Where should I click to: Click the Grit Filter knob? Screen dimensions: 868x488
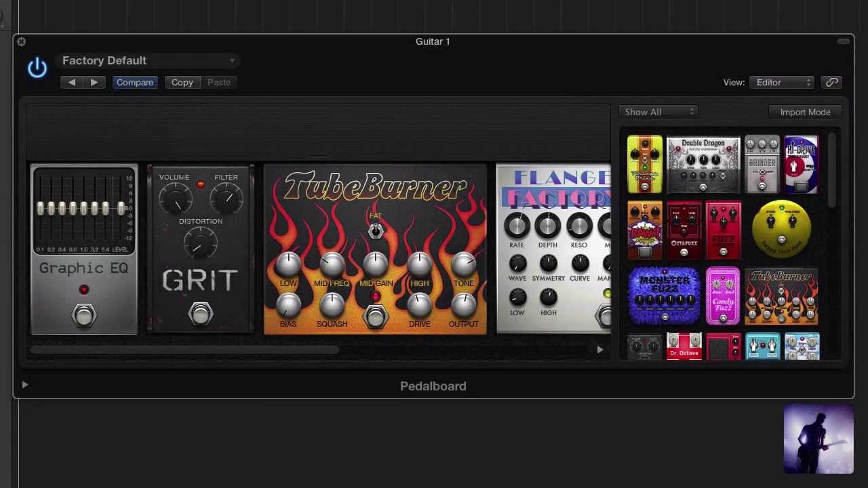click(x=226, y=199)
